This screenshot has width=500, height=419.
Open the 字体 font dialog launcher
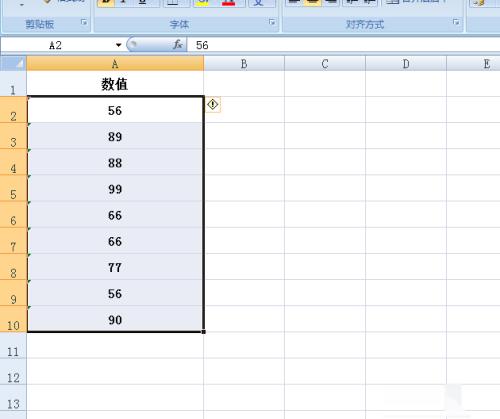272,23
